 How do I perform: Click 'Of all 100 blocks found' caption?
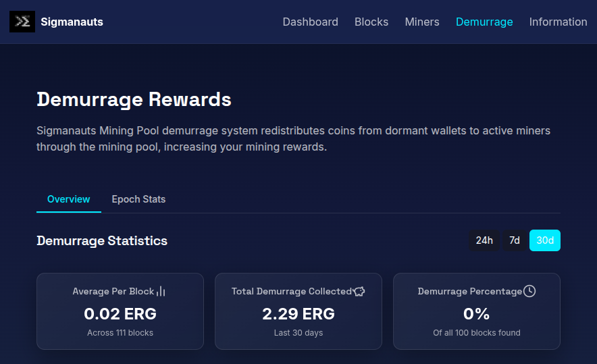[x=477, y=333]
